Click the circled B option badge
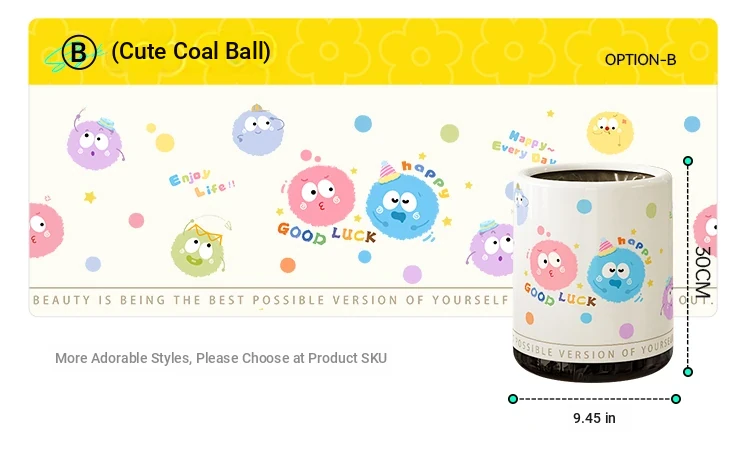 click(79, 52)
